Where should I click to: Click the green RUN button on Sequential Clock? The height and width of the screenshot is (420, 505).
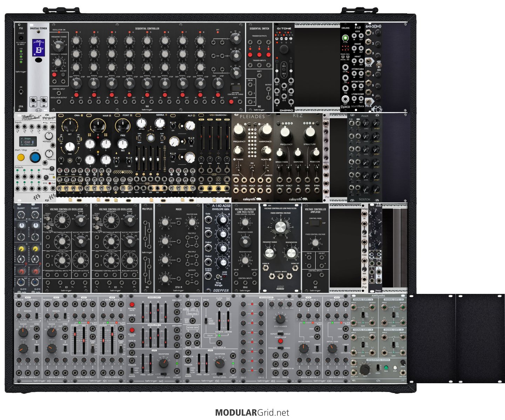pyautogui.click(x=386, y=367)
